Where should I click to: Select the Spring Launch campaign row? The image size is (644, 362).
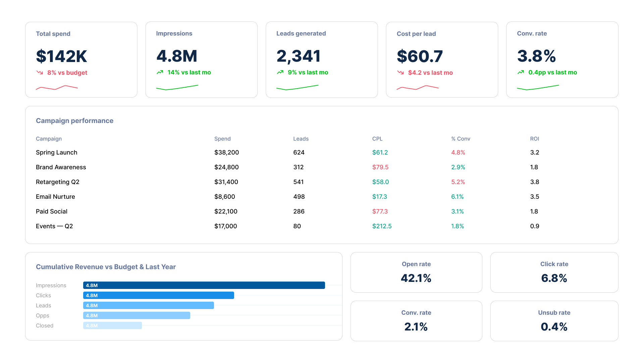[x=322, y=153]
